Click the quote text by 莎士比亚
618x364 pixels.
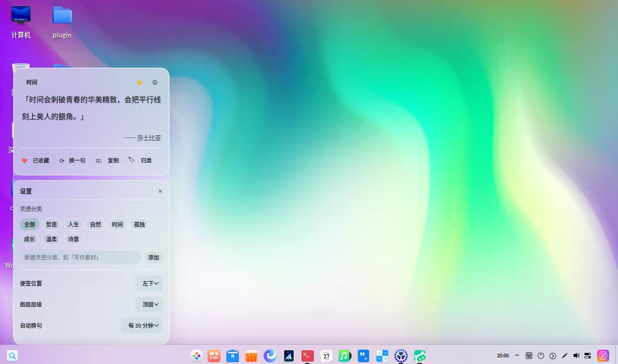(91, 108)
